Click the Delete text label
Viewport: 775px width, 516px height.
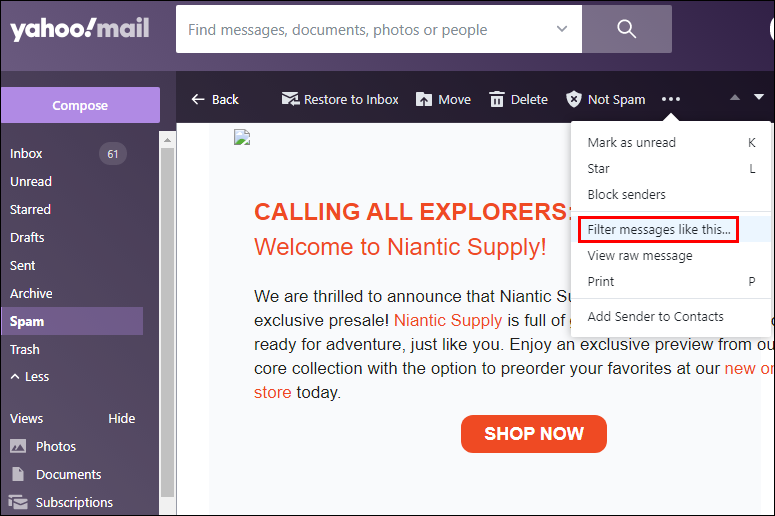(529, 100)
